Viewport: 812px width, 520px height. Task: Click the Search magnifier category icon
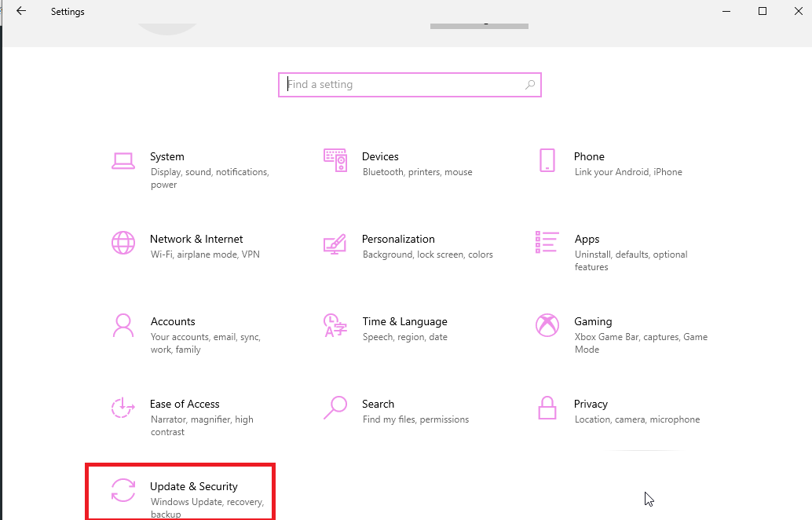click(x=335, y=408)
